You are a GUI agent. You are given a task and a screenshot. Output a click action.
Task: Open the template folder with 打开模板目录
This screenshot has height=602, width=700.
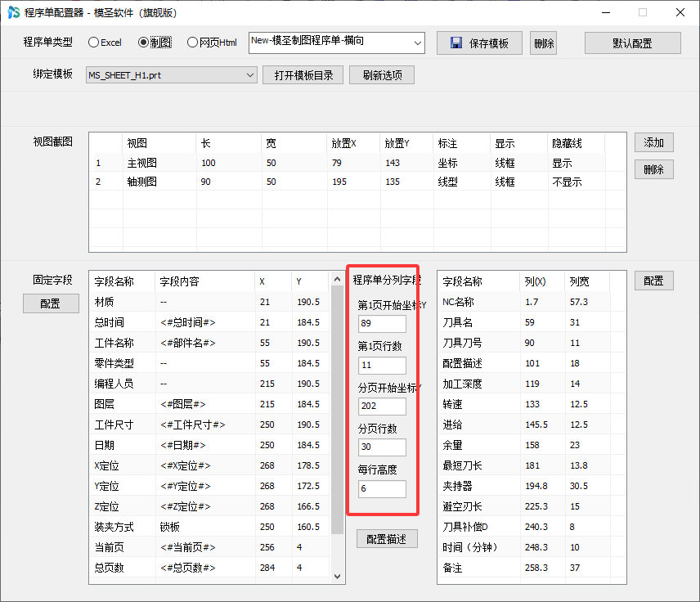click(303, 75)
